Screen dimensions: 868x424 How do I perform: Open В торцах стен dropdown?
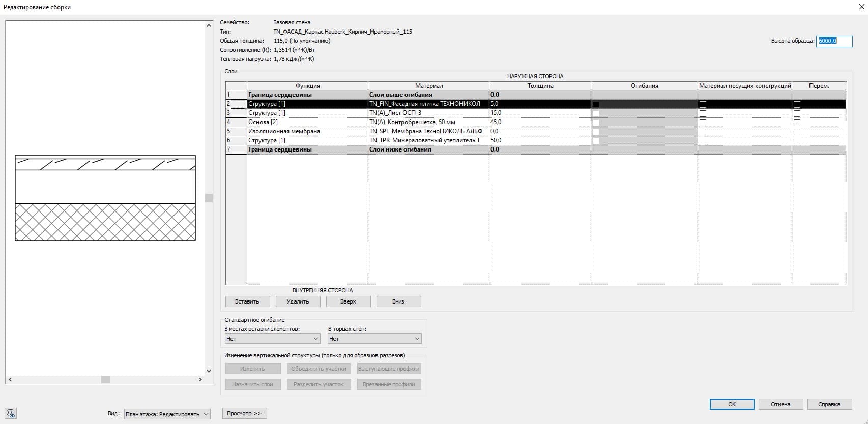point(374,339)
